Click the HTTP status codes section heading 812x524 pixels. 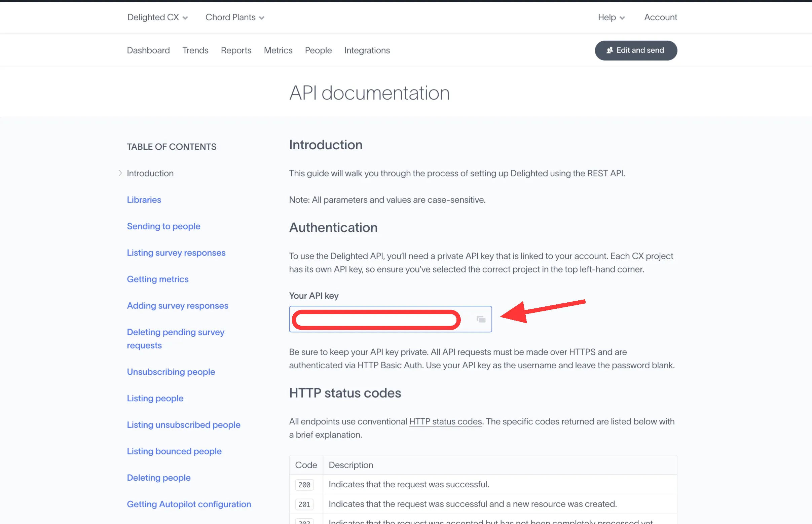[345, 393]
